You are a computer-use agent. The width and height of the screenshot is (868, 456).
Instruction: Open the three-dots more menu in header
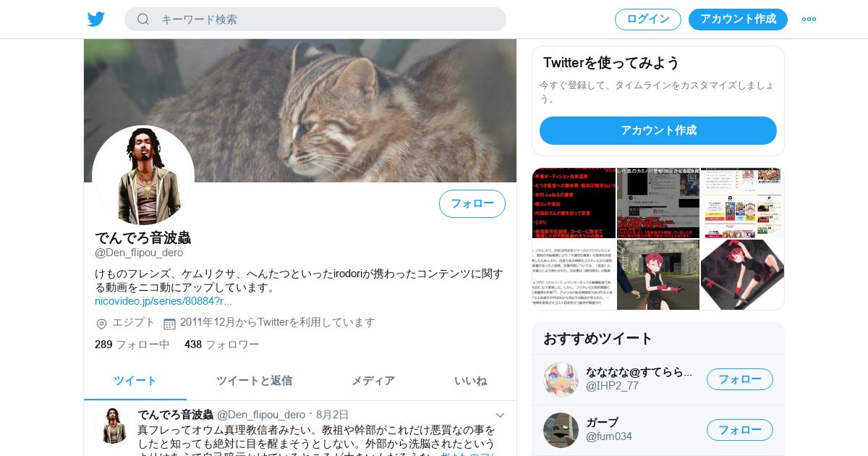(x=809, y=19)
